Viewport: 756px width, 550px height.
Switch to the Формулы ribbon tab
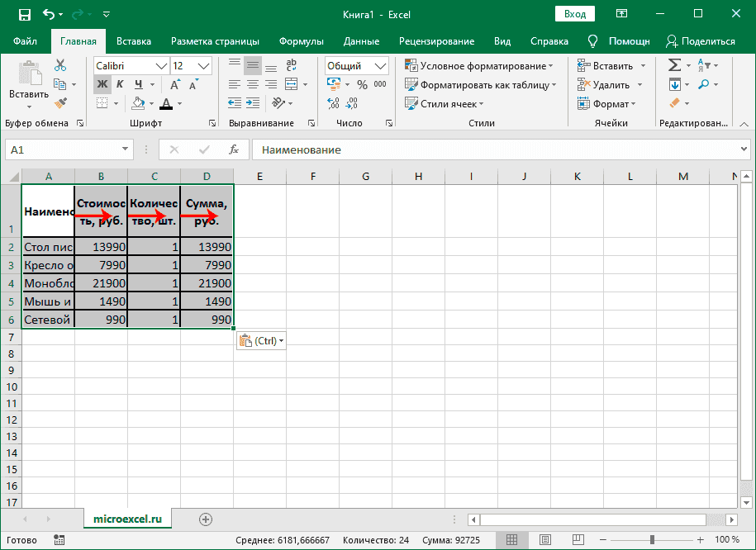tap(302, 41)
